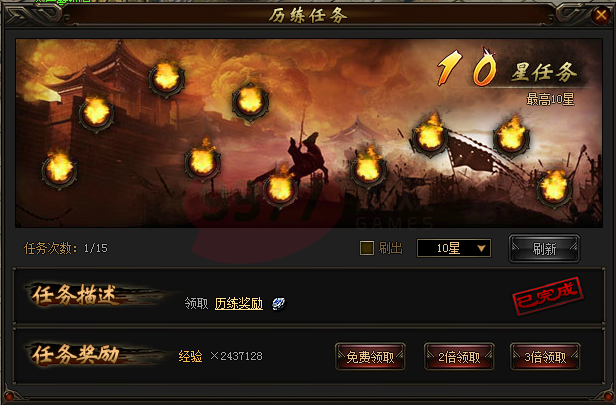Viewport: 616px width, 405px height.
Task: Select the fire orb on the left city wall
Action: [x=97, y=114]
